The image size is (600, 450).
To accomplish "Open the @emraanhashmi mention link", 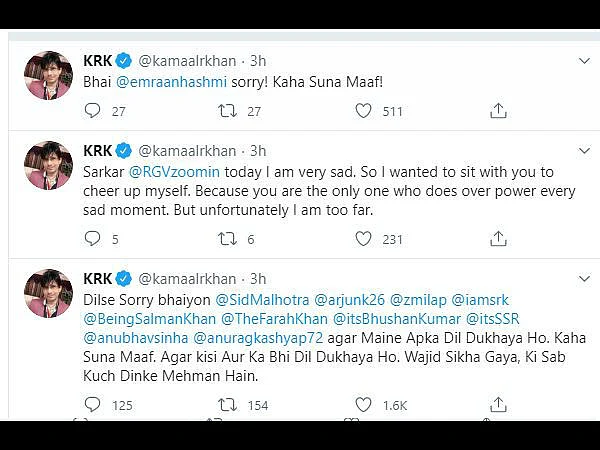I will pos(171,82).
